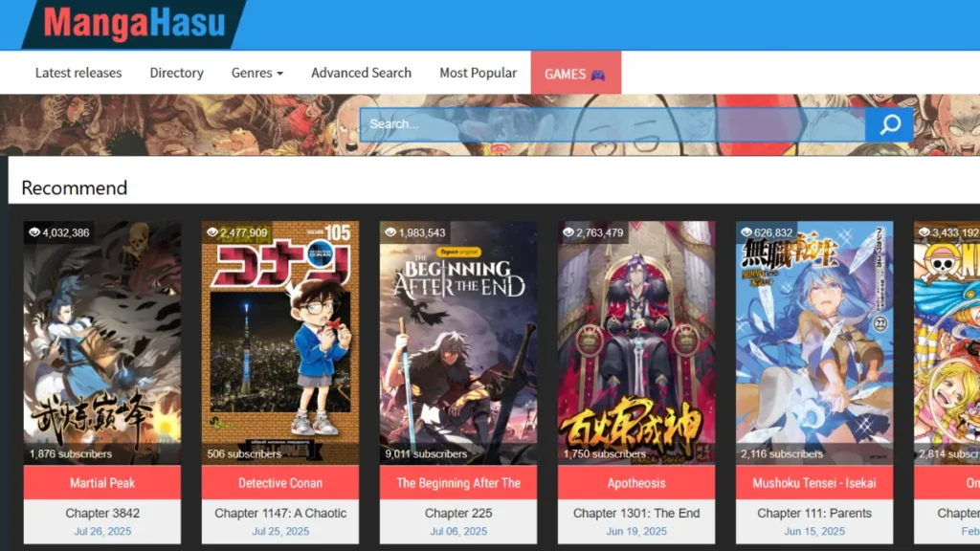Image resolution: width=980 pixels, height=551 pixels.
Task: Go to the Directory page
Action: (x=176, y=73)
